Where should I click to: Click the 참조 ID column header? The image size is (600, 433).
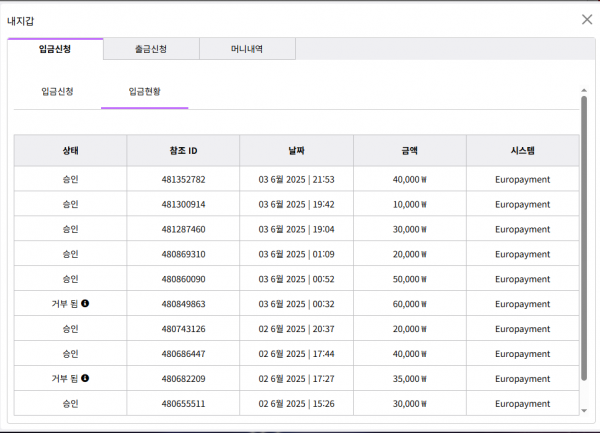[x=183, y=151]
